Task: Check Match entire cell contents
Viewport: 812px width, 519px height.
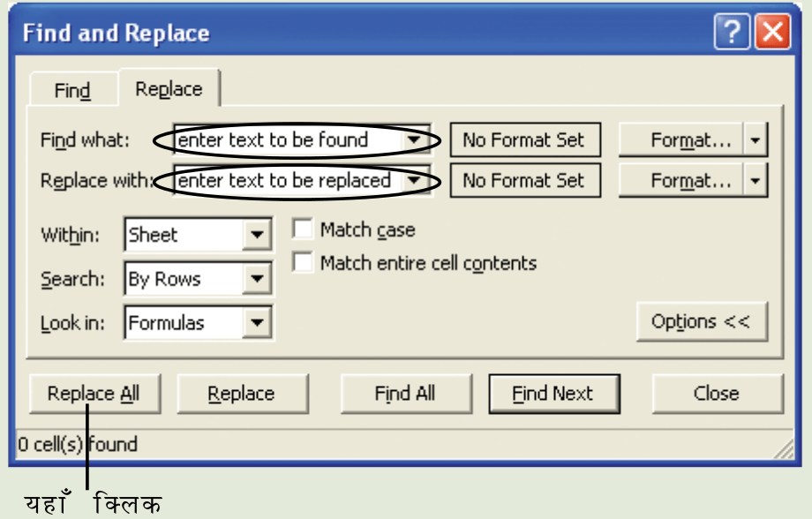Action: (303, 262)
